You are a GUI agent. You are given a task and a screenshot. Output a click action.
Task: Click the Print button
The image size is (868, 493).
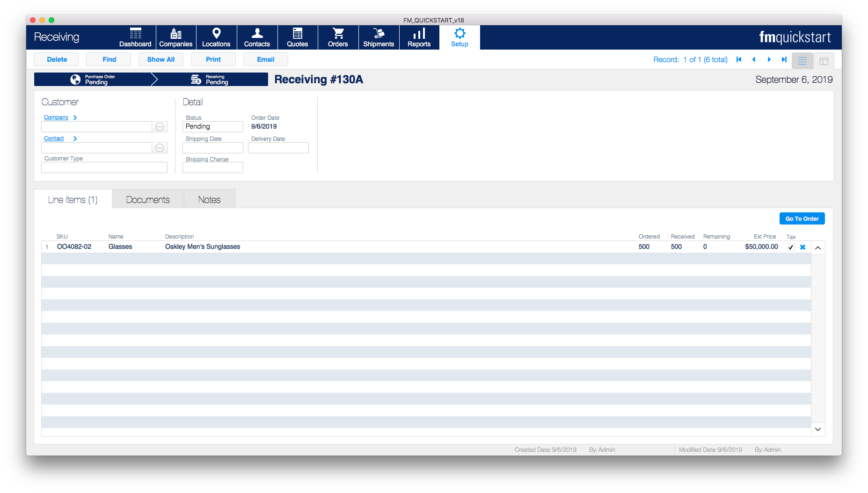point(213,59)
